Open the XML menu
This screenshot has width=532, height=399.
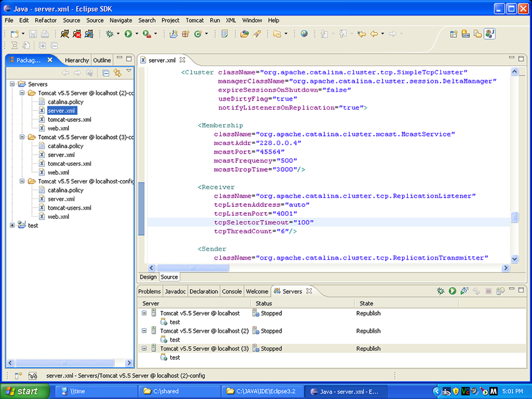231,21
